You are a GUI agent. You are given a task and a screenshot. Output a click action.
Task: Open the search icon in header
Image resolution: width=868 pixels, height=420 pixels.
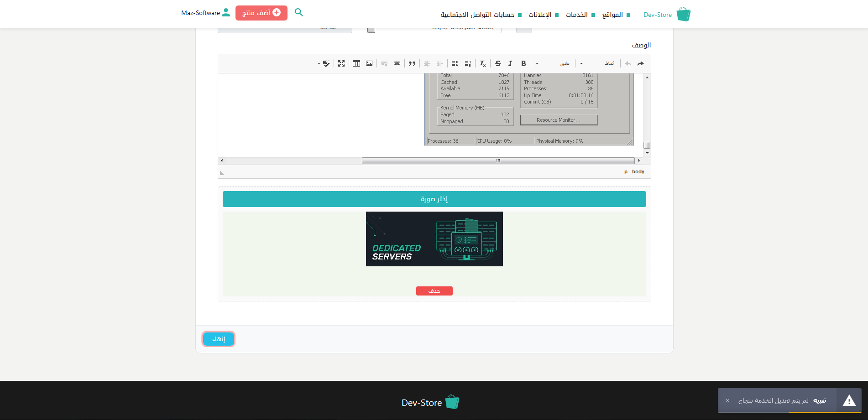tap(299, 13)
